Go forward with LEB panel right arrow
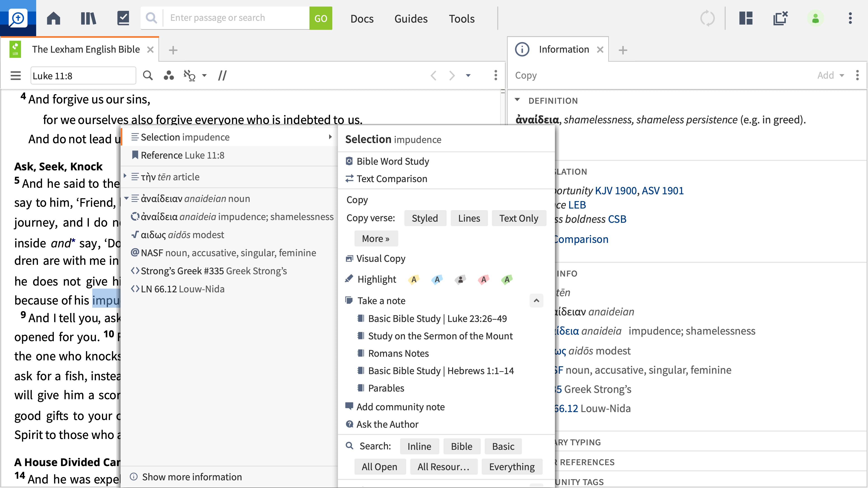The height and width of the screenshot is (488, 868). tap(452, 75)
